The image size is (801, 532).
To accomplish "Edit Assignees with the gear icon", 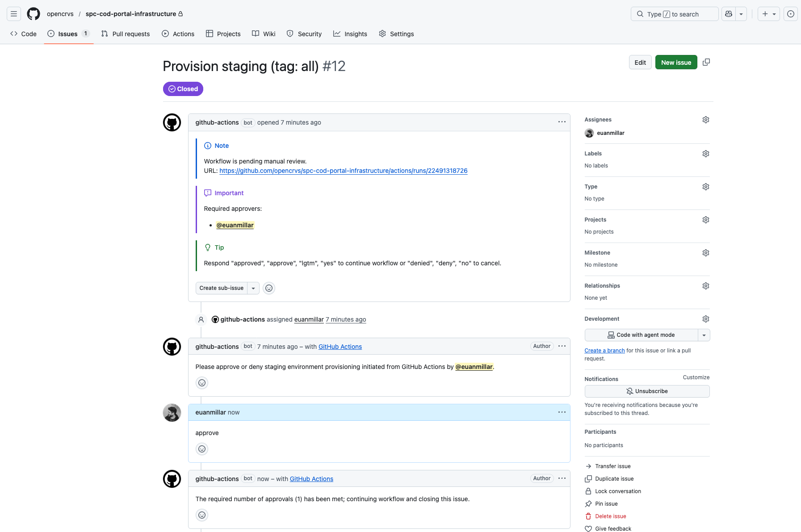I will point(706,120).
